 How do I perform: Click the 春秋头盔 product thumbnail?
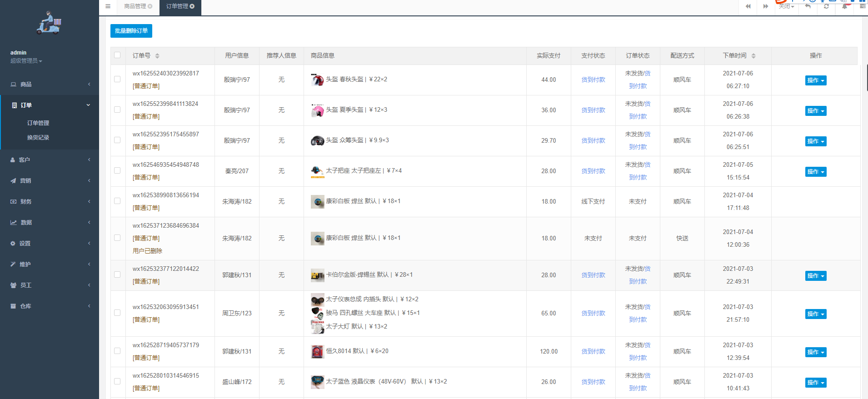(317, 80)
